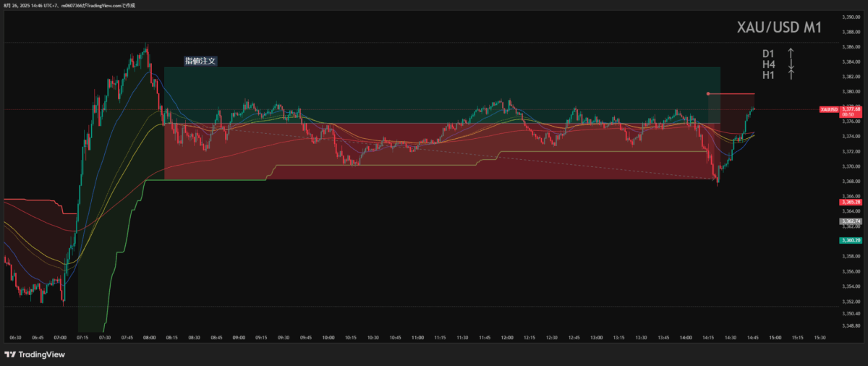Click the XAUUSD red symbol tag
This screenshot has width=868, height=366.
coord(828,110)
